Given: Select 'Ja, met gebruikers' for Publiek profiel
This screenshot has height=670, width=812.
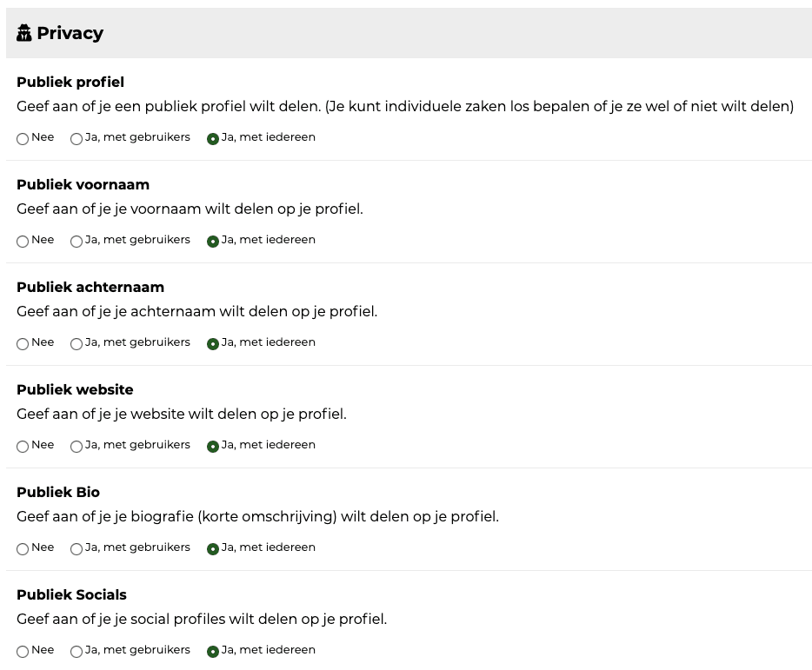Looking at the screenshot, I should (77, 139).
